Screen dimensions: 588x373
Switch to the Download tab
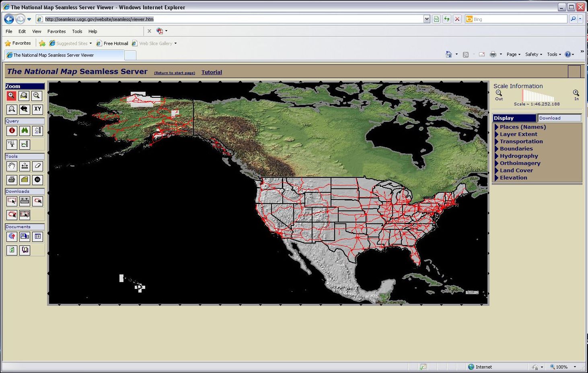click(550, 118)
